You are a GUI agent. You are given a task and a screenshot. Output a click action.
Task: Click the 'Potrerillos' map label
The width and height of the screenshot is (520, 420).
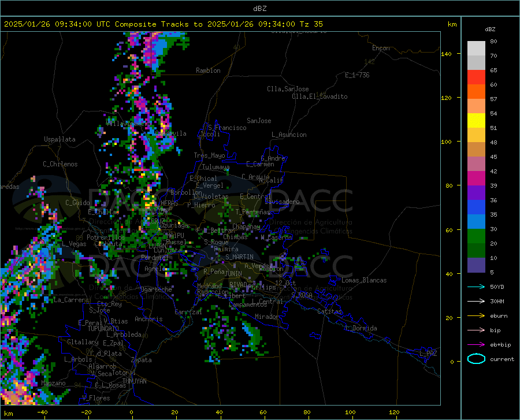[x=106, y=237]
